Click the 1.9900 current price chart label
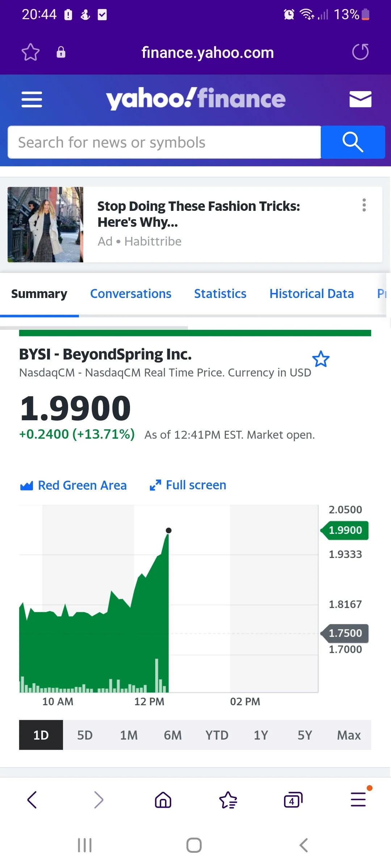The height and width of the screenshot is (868, 391). click(345, 530)
